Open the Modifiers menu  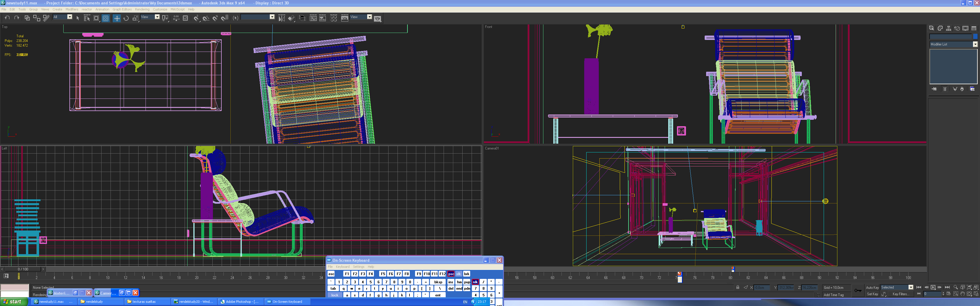(72, 10)
